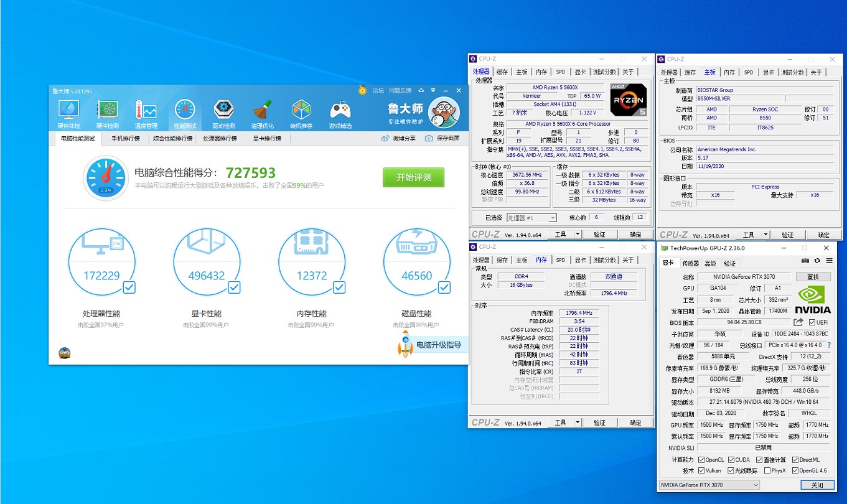Click 查找 lookup button in GPU-Z

coord(813,276)
